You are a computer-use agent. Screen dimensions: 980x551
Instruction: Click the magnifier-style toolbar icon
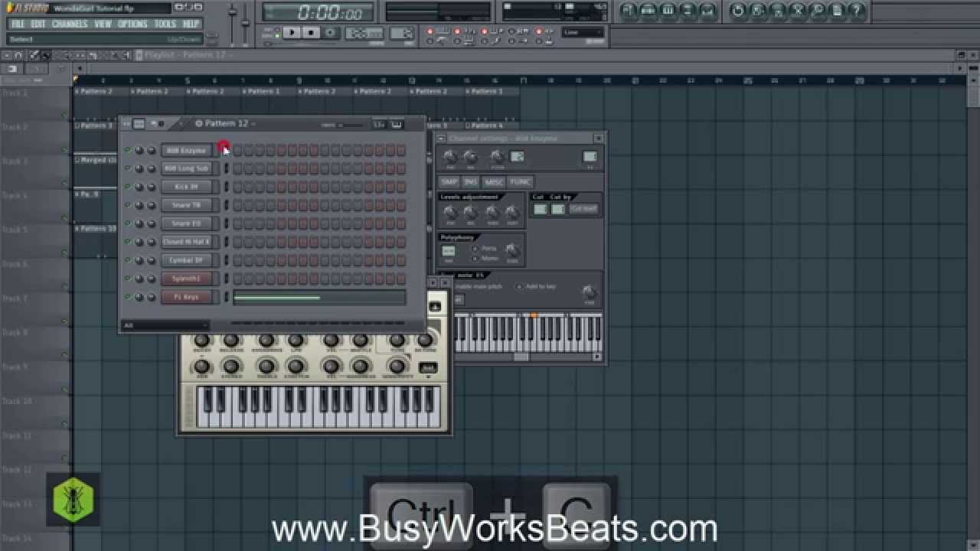818,10
